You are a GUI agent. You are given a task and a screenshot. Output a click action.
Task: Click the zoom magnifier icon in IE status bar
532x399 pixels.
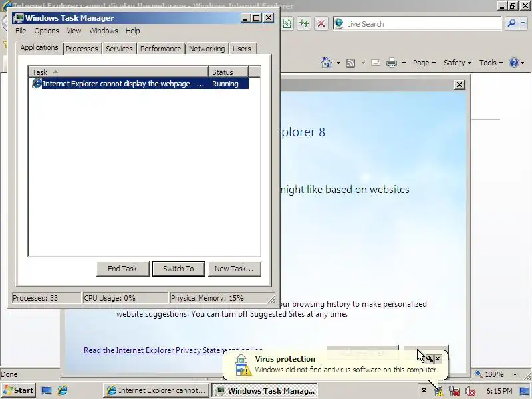pos(478,374)
